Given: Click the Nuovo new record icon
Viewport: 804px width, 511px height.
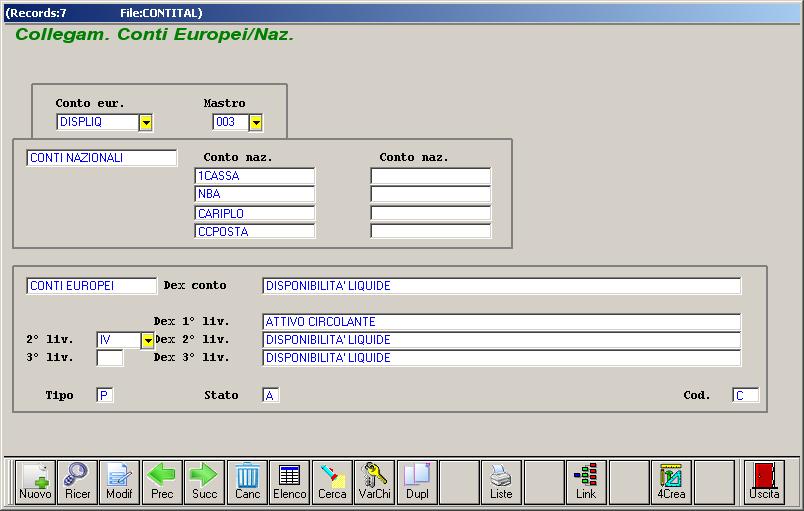Looking at the screenshot, I should pyautogui.click(x=35, y=482).
